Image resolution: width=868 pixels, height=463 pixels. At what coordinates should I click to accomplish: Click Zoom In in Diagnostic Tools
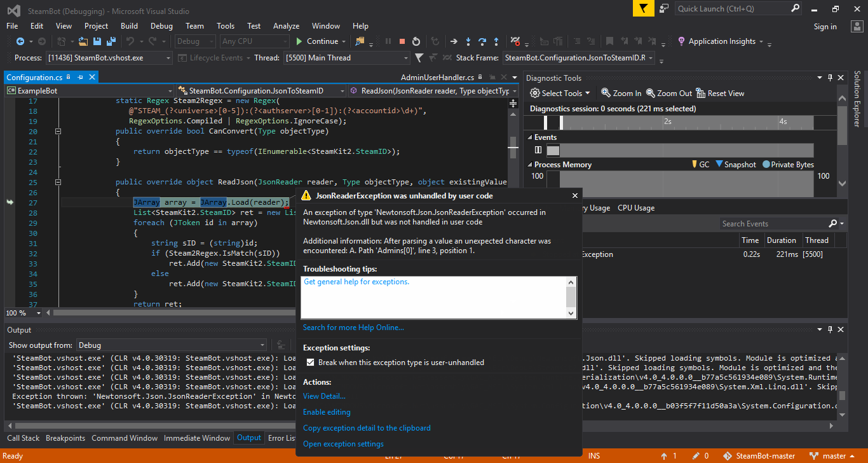(621, 93)
